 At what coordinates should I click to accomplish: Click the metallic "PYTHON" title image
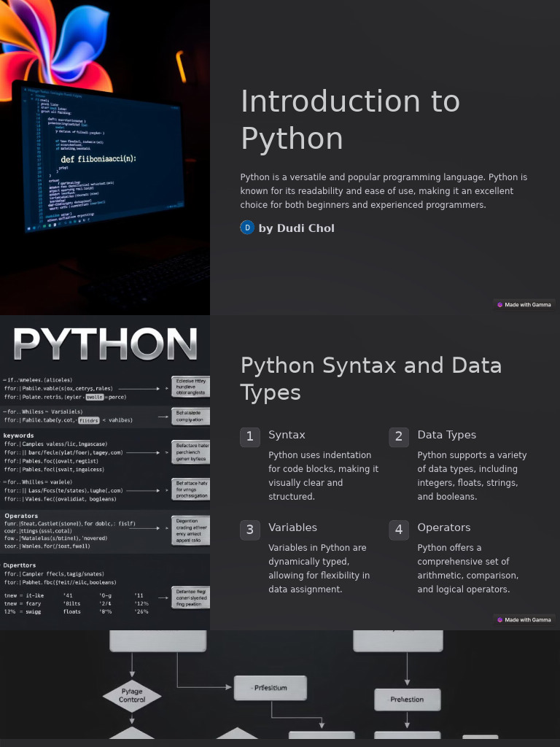click(105, 344)
